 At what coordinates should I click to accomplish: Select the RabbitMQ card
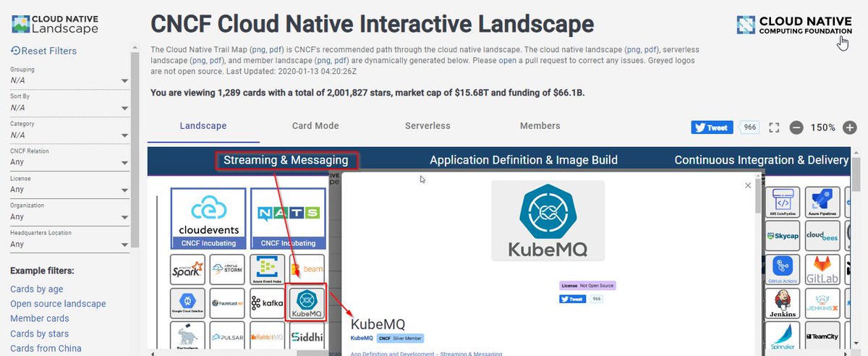[267, 336]
